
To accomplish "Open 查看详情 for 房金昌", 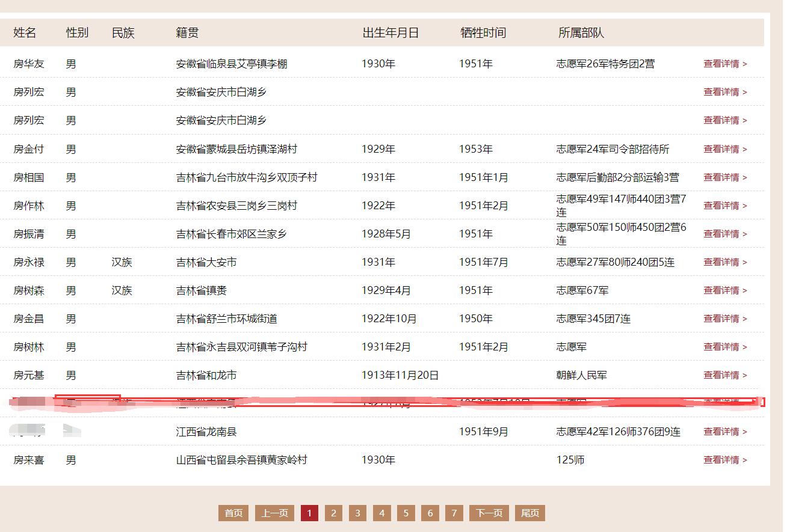I will pyautogui.click(x=725, y=319).
